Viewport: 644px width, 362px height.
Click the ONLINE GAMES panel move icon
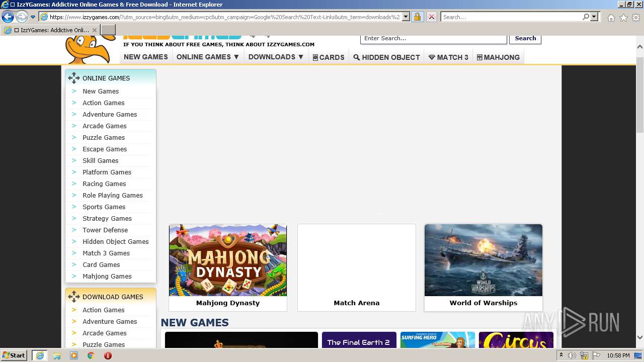pos(74,78)
